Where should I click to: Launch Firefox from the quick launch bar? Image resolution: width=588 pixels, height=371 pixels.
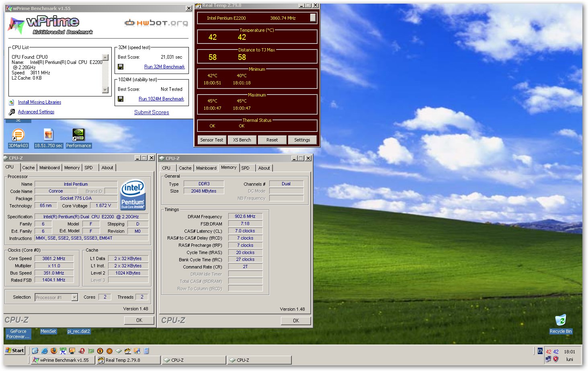[x=54, y=351]
